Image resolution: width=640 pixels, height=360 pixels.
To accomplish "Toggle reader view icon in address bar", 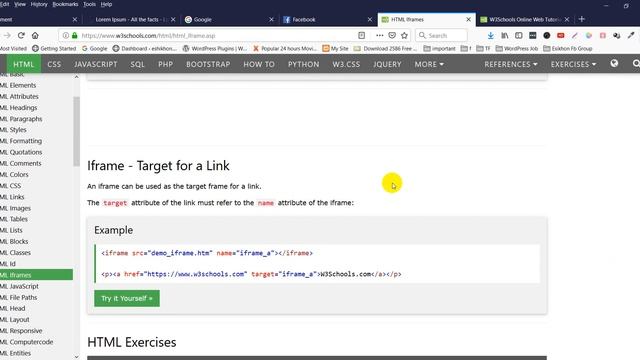I will click(361, 36).
